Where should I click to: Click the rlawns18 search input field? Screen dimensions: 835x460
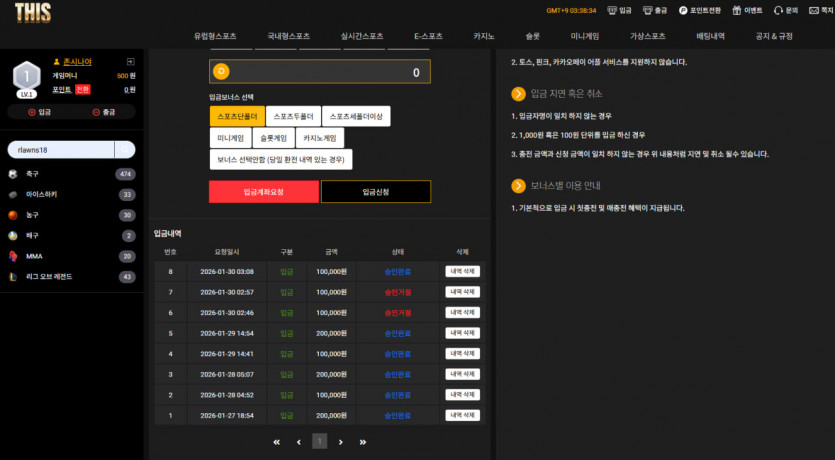pyautogui.click(x=61, y=150)
